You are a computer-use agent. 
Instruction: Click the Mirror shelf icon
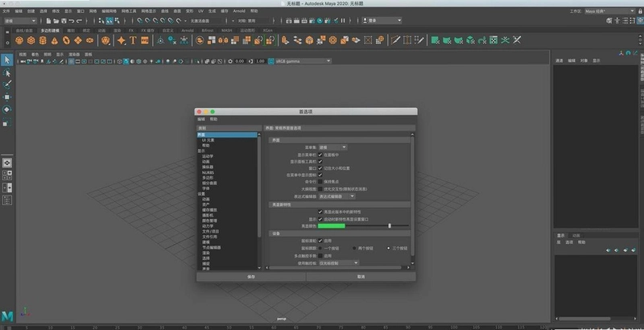tap(223, 40)
